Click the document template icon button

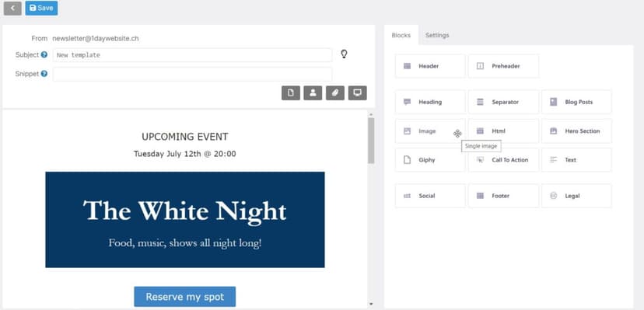pyautogui.click(x=291, y=93)
